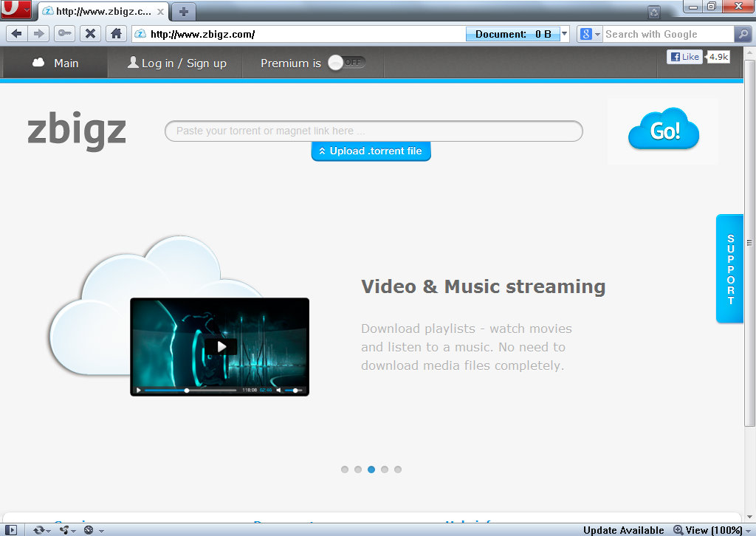Focus the Search with Google field
Viewport: 756px width, 536px height.
(667, 34)
